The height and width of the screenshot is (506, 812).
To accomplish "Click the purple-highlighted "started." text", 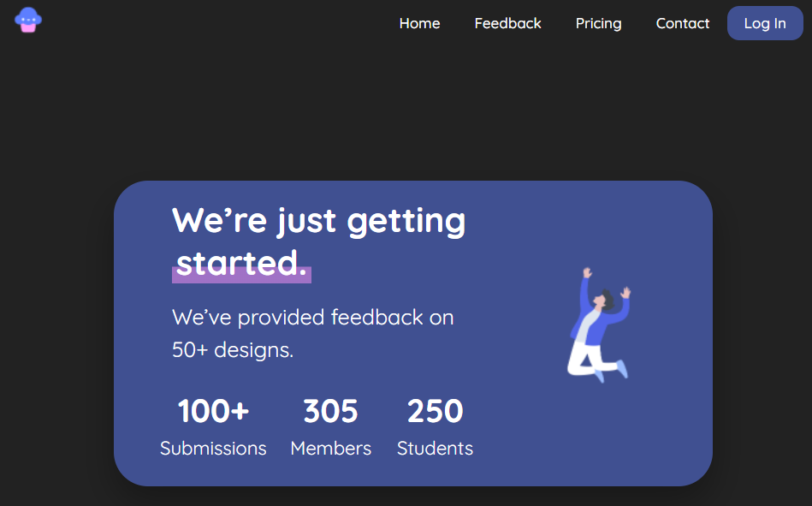I will click(x=241, y=264).
